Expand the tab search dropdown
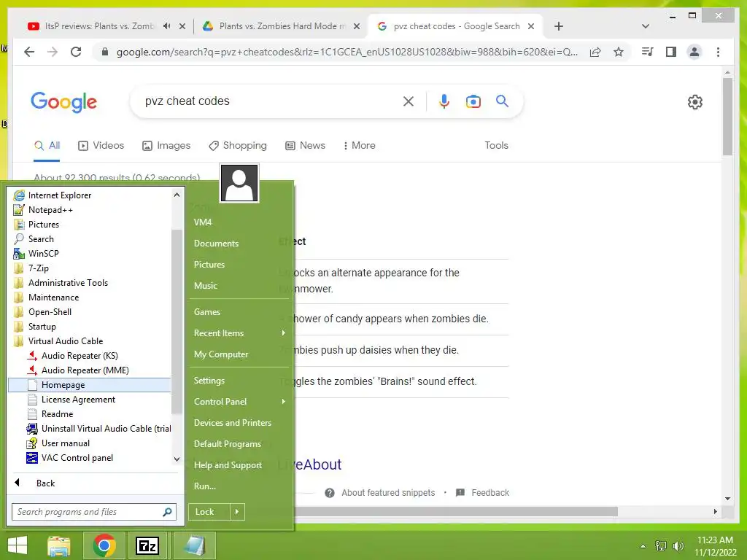This screenshot has height=560, width=747. click(645, 26)
